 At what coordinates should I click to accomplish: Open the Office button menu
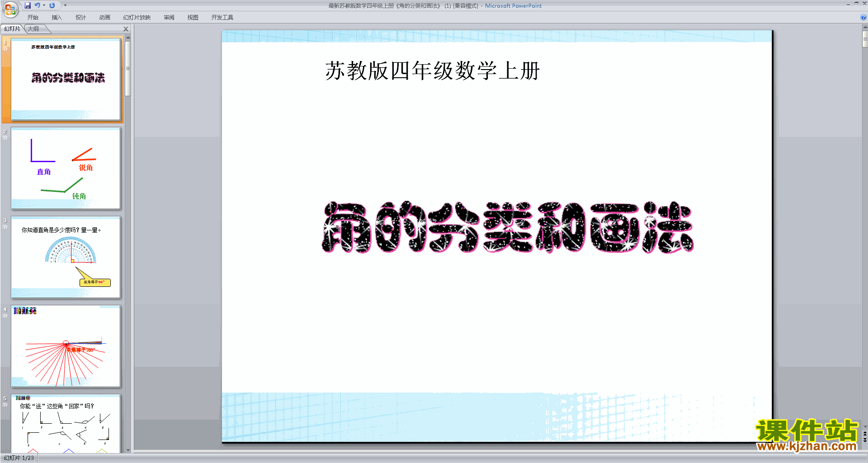point(10,9)
